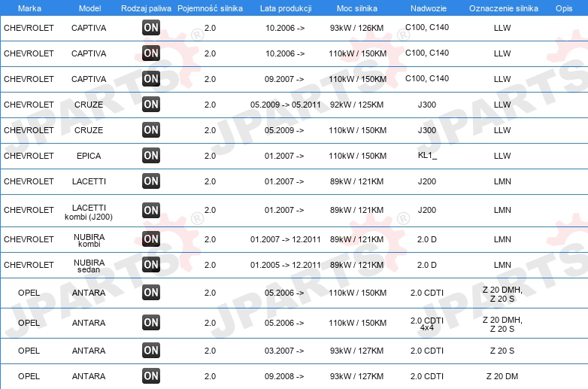
Task: Click the ON icon in the Antara 2.0 CDTI 4x4 row
Action: pos(151,322)
